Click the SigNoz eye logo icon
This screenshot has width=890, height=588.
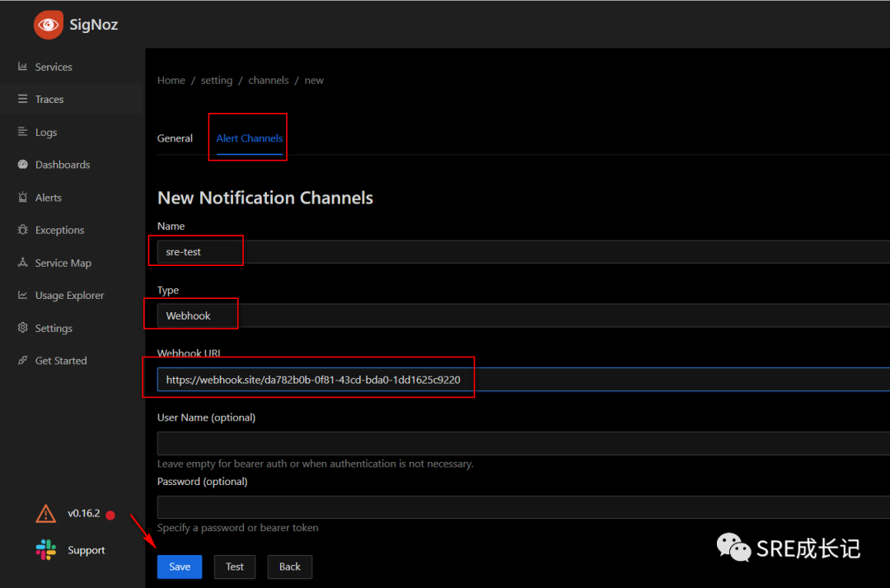(49, 25)
